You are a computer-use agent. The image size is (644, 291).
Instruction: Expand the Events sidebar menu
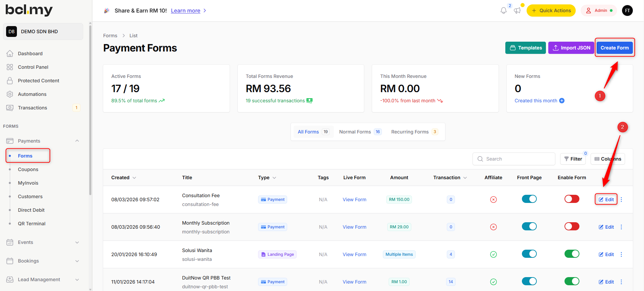[77, 242]
